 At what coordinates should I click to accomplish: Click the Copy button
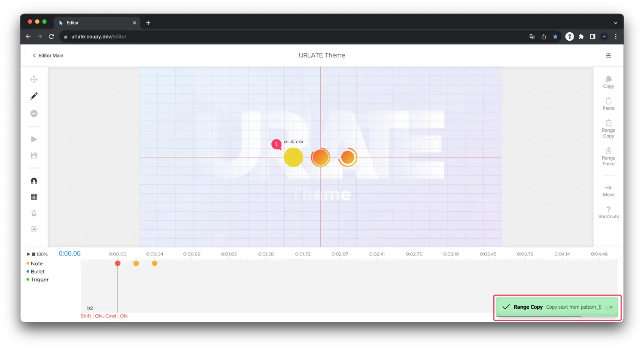(608, 82)
